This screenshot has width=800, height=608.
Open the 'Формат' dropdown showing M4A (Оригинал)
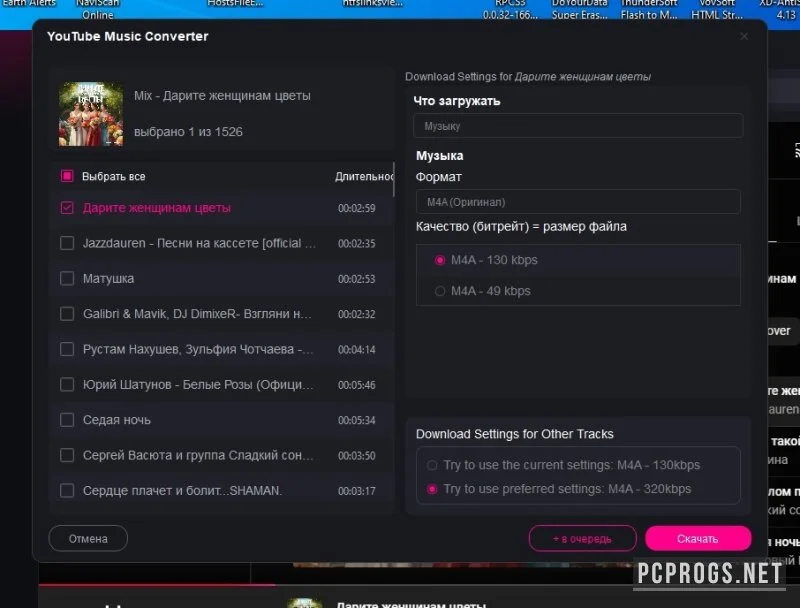578,202
